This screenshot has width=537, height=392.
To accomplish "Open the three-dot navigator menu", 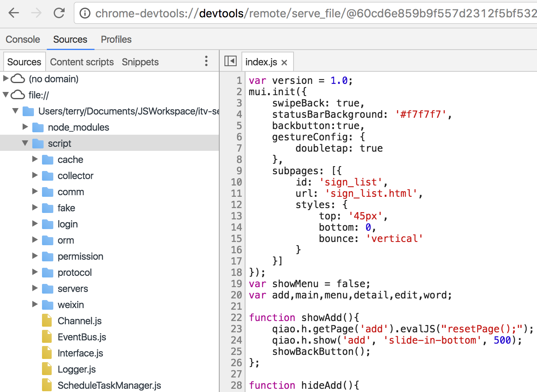I will (x=206, y=61).
